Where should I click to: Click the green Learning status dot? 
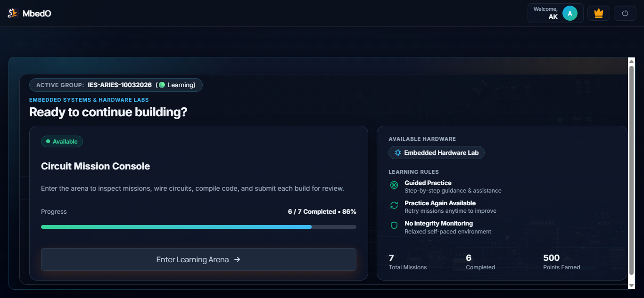(162, 85)
